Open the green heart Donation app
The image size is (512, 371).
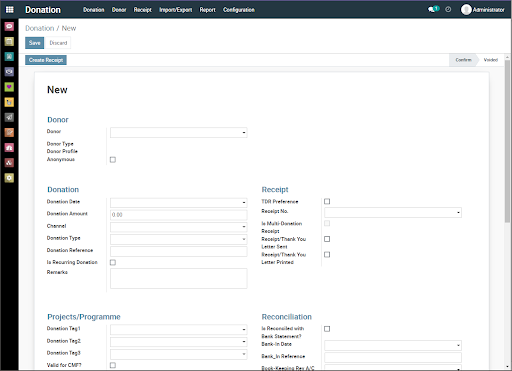pyautogui.click(x=9, y=87)
